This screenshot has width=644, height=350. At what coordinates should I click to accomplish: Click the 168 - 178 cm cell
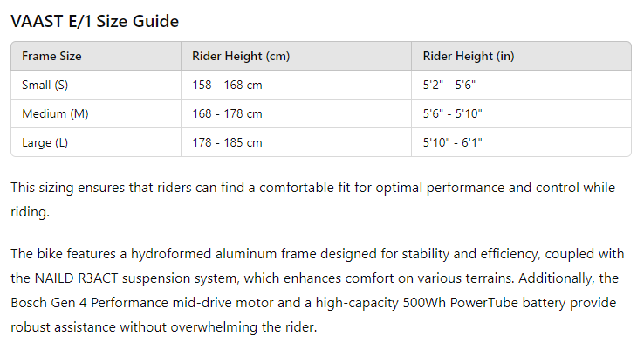[227, 114]
